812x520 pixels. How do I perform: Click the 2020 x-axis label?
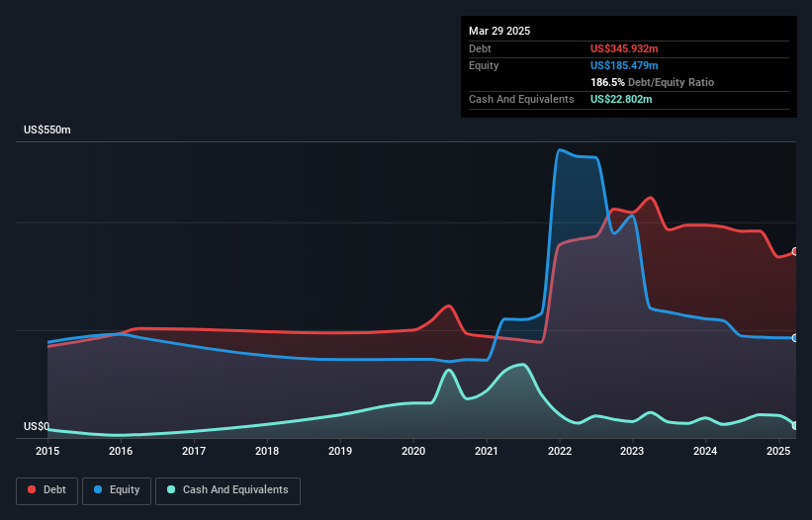tap(413, 451)
